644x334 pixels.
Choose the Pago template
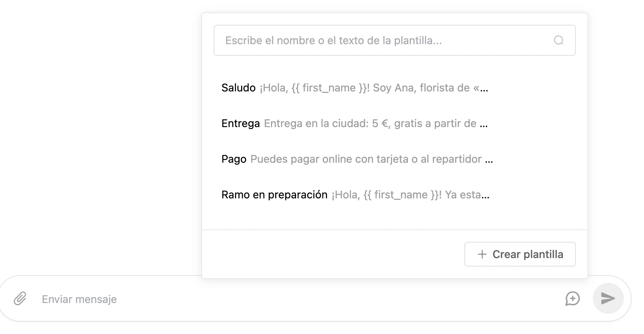394,159
